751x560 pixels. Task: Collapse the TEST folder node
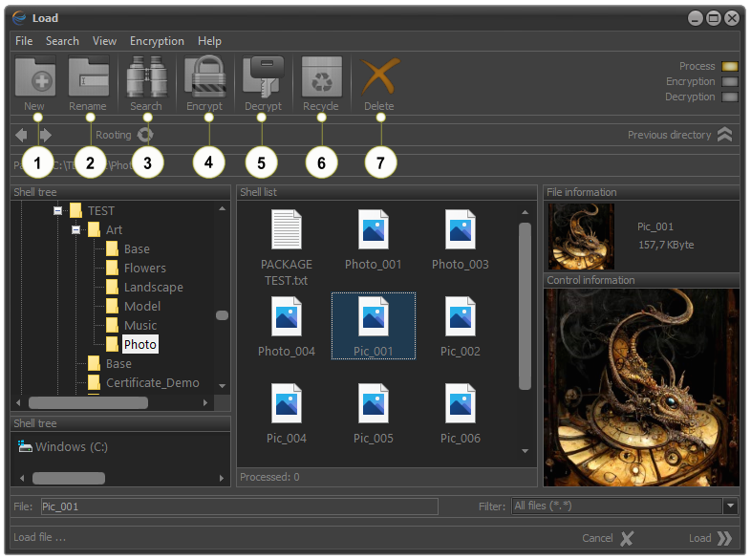click(x=57, y=211)
